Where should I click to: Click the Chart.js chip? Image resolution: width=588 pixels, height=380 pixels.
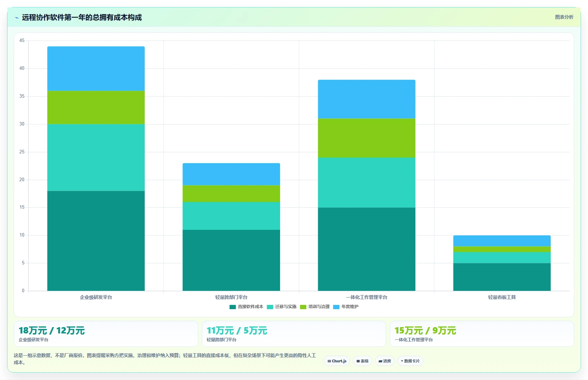pos(337,361)
